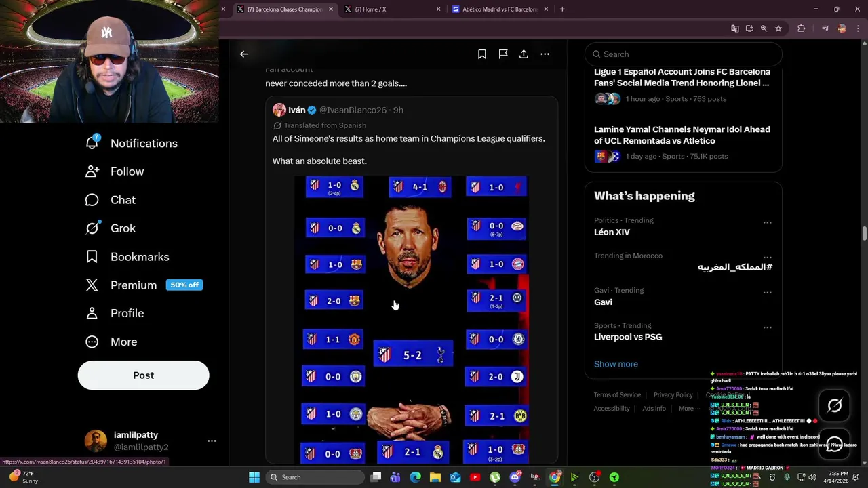The width and height of the screenshot is (868, 488).
Task: Click the iamlilpatty profile avatar
Action: 96,441
